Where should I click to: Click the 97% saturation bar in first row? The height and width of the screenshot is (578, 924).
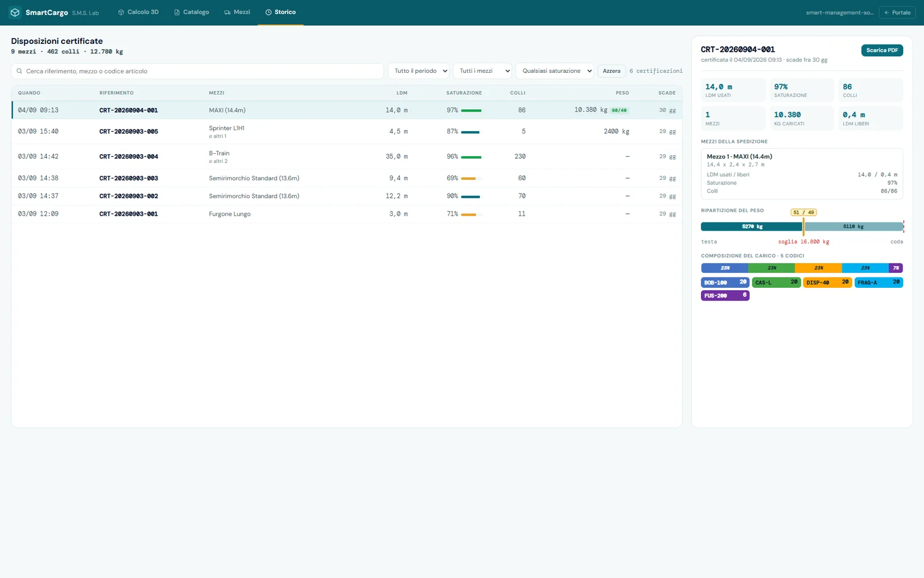(471, 110)
